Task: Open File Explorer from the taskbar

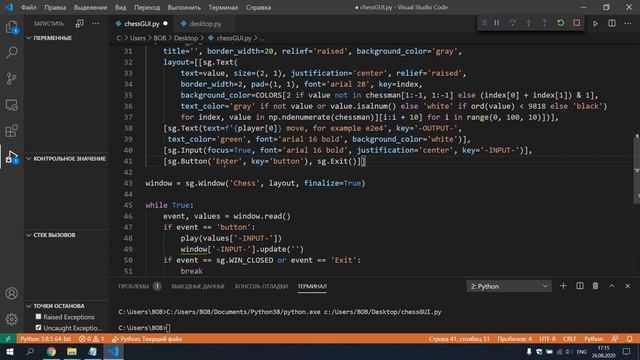Action: coord(72,351)
